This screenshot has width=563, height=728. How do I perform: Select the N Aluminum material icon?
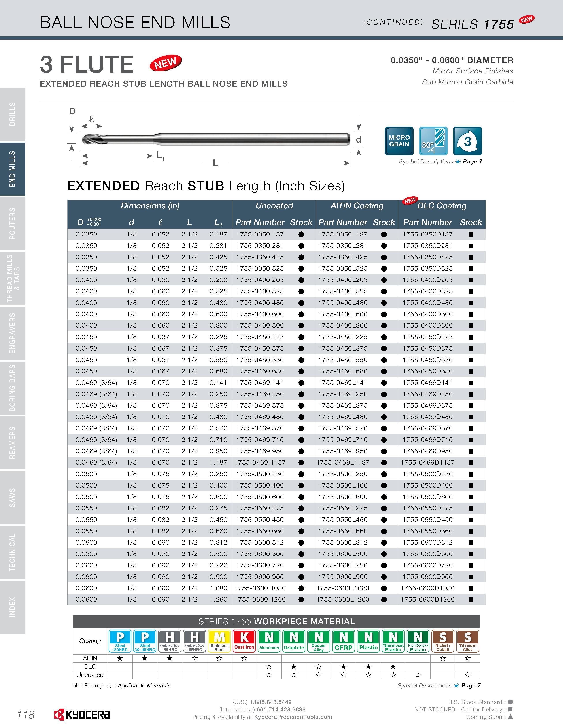pyautogui.click(x=269, y=641)
